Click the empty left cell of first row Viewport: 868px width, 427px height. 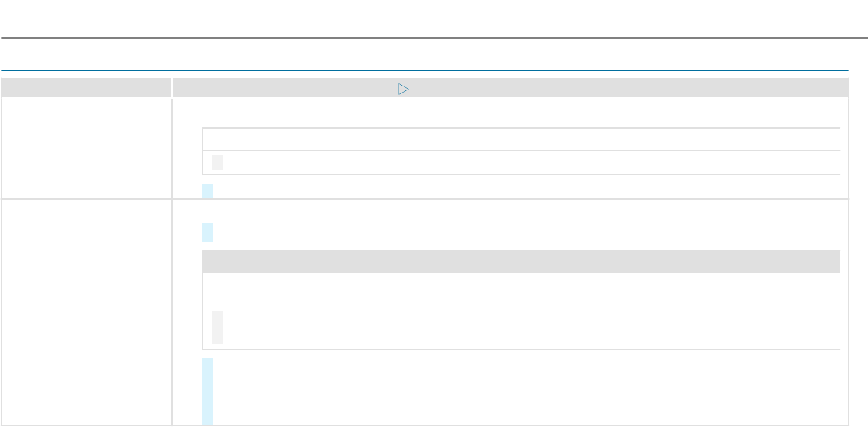pyautogui.click(x=86, y=148)
